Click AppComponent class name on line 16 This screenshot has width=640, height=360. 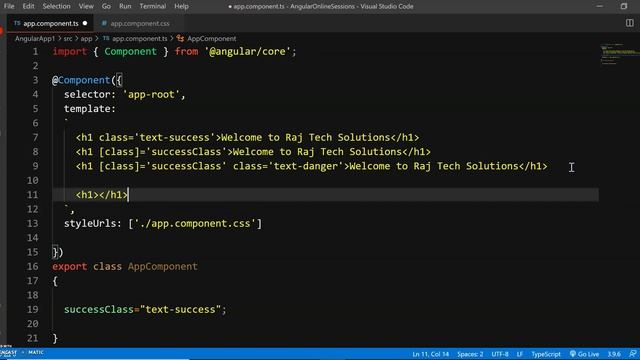tap(162, 267)
